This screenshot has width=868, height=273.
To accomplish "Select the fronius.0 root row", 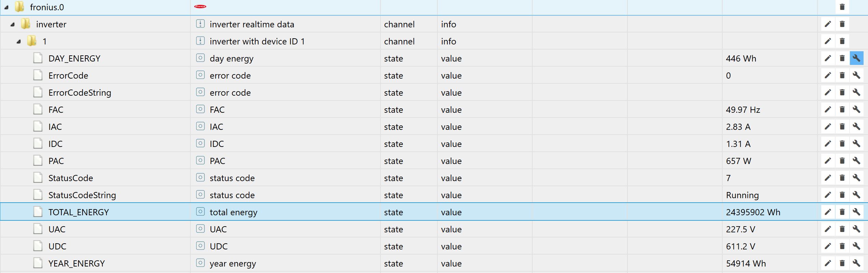I will click(434, 7).
